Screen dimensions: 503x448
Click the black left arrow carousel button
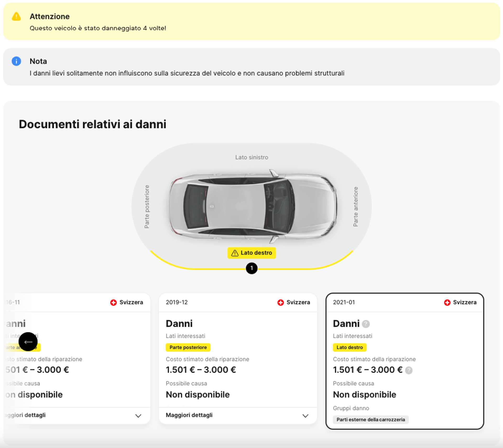tap(28, 342)
